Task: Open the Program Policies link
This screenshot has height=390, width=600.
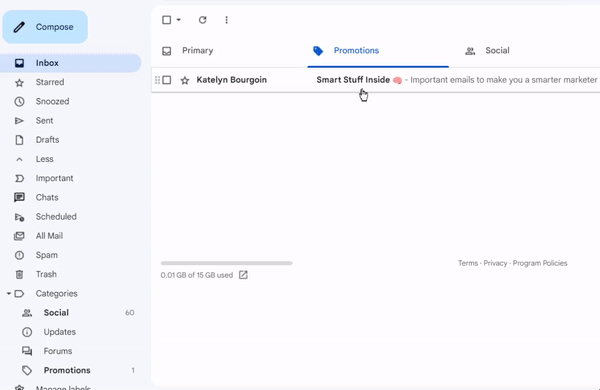Action: pyautogui.click(x=540, y=263)
